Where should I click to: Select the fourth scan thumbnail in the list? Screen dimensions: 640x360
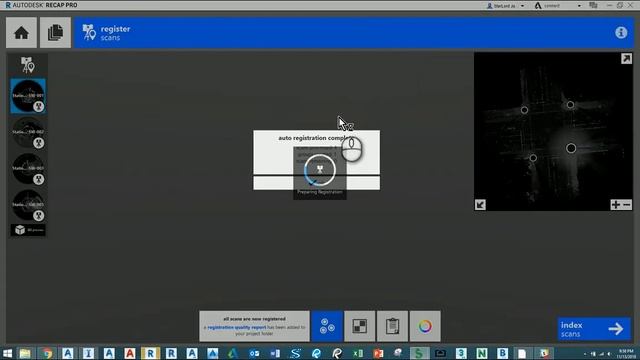(28, 205)
